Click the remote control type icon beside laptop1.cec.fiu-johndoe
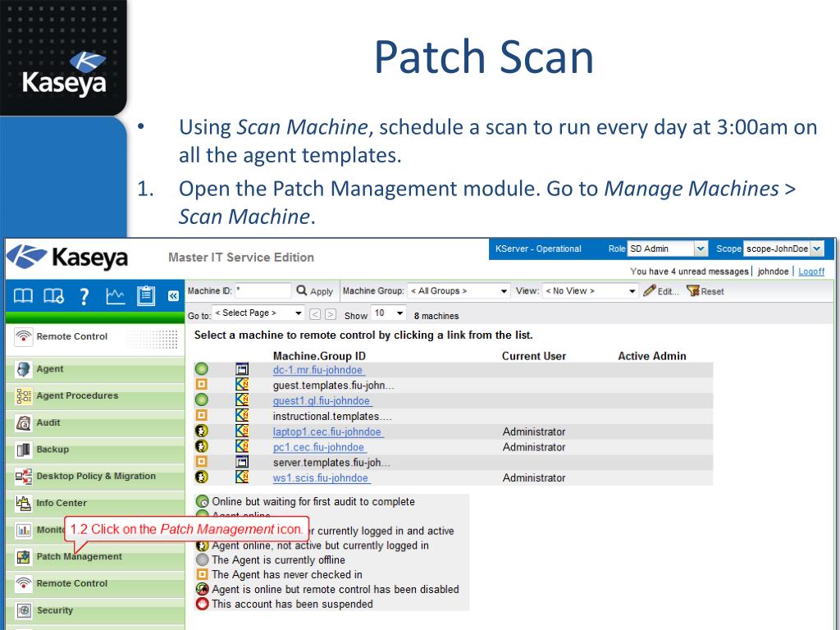The height and width of the screenshot is (630, 840). pyautogui.click(x=242, y=431)
